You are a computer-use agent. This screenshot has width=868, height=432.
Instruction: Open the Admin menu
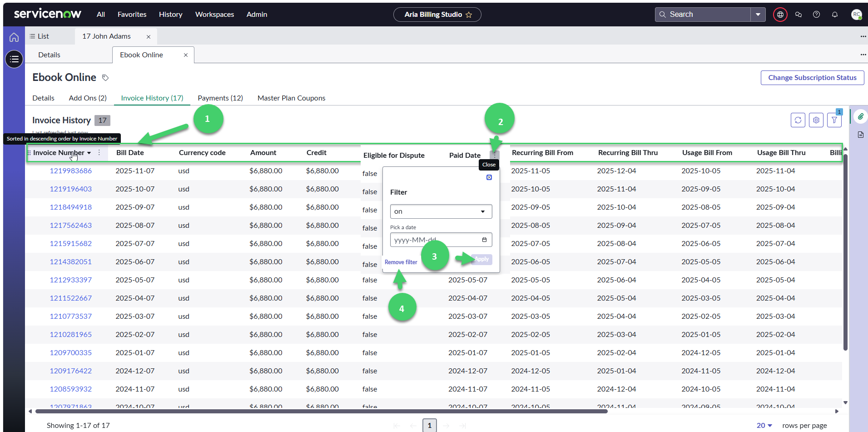point(257,15)
